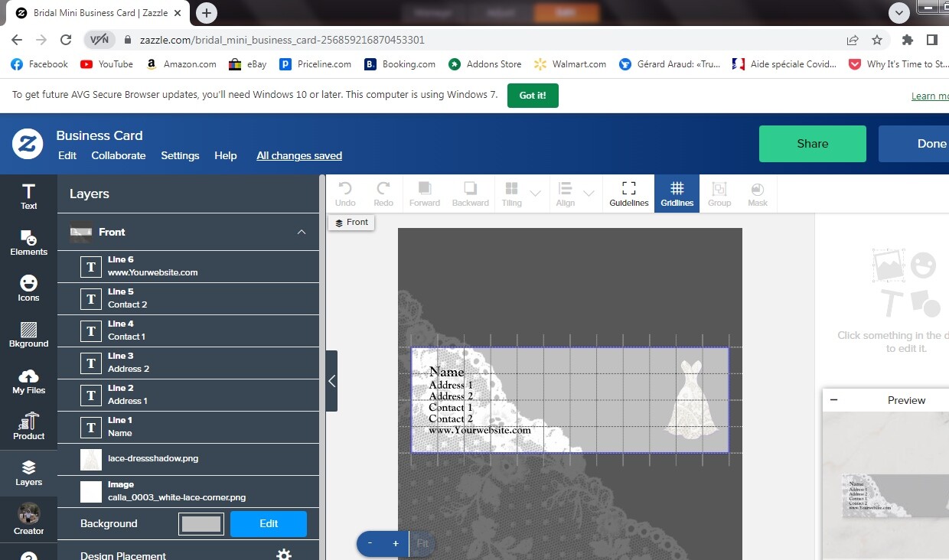
Task: Click the Learn more link
Action: click(930, 96)
